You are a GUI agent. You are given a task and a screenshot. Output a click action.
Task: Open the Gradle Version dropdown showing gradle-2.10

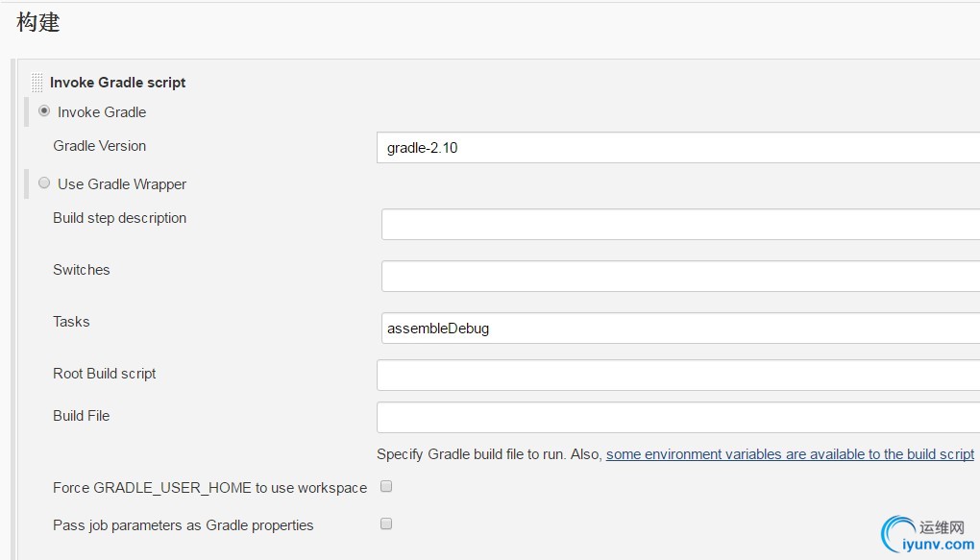pos(678,148)
